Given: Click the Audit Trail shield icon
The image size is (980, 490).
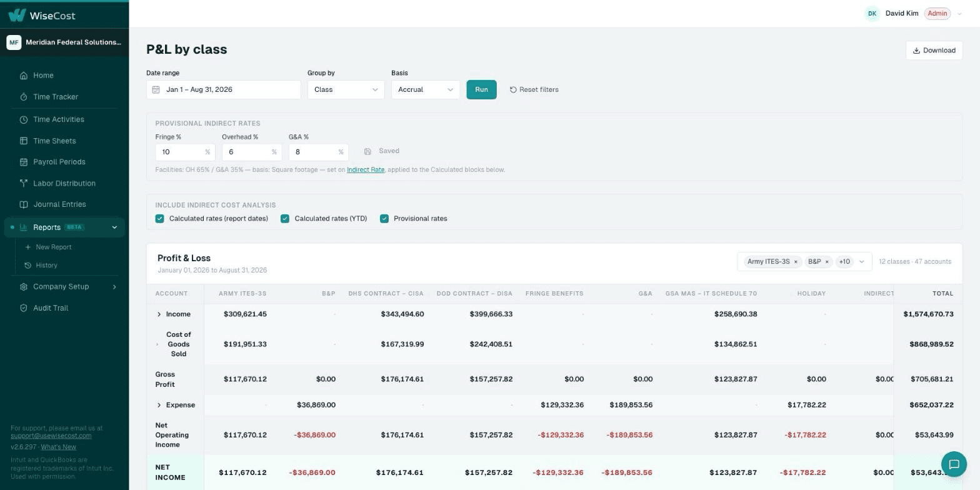Looking at the screenshot, I should (x=24, y=308).
